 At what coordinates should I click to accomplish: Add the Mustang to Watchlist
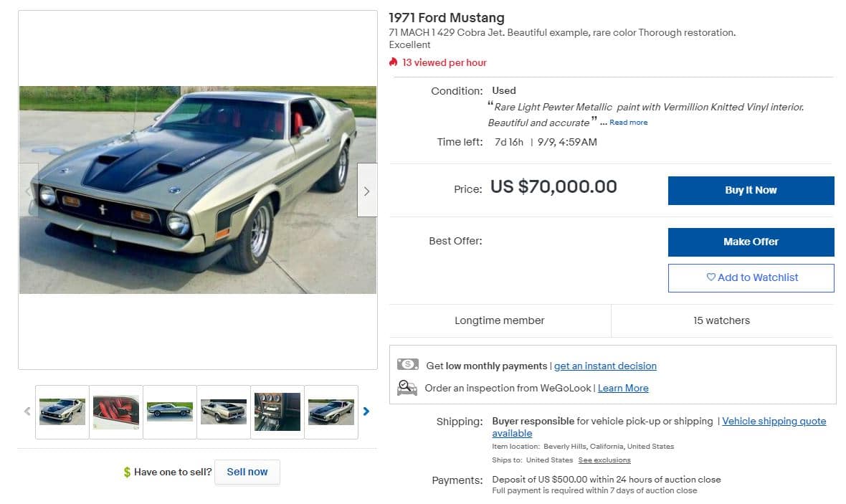tap(751, 277)
